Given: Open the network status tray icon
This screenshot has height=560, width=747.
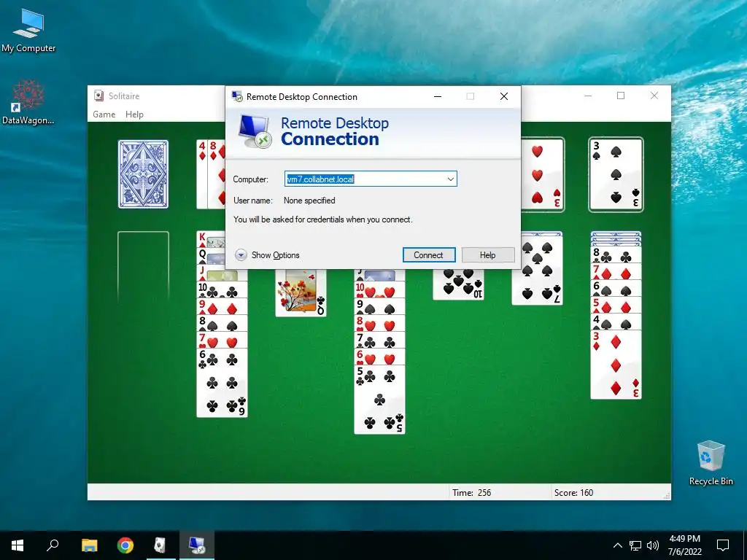Looking at the screenshot, I should click(x=635, y=545).
